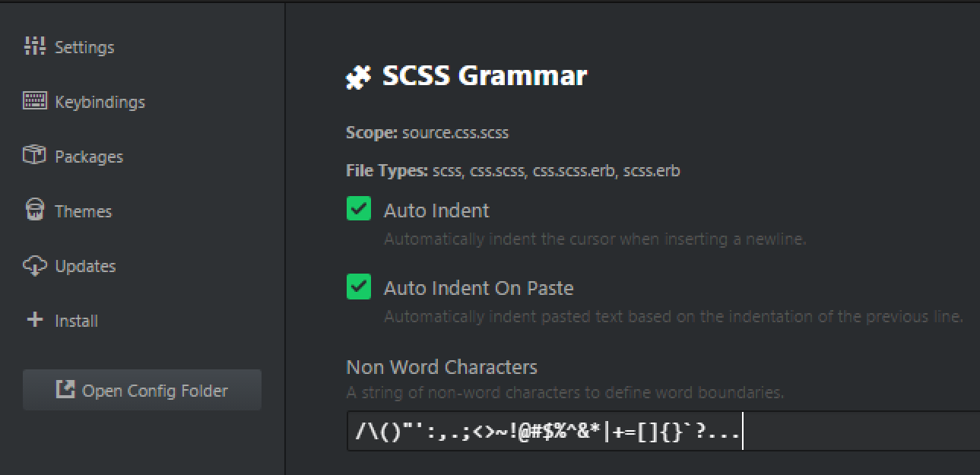This screenshot has width=980, height=475.
Task: Click the Updates cloud download icon
Action: [x=35, y=265]
